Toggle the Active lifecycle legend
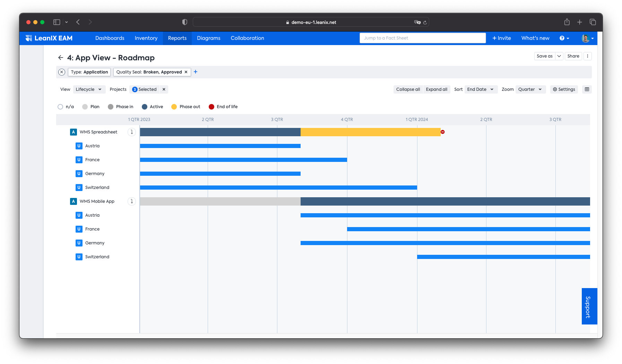Image resolution: width=622 pixels, height=364 pixels. 153,107
